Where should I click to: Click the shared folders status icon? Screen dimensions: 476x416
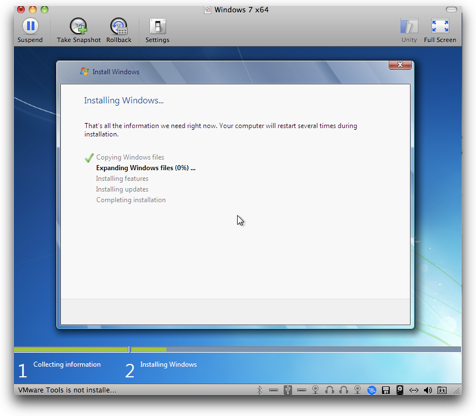pyautogui.click(x=442, y=390)
